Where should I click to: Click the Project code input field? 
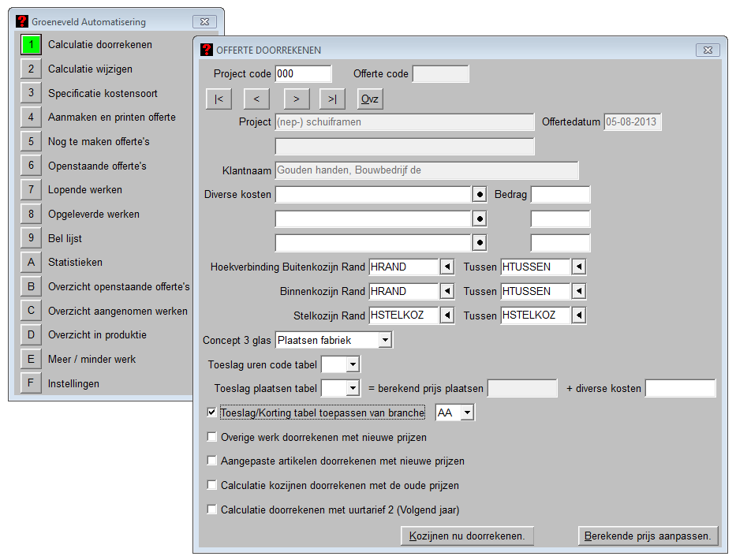(303, 74)
